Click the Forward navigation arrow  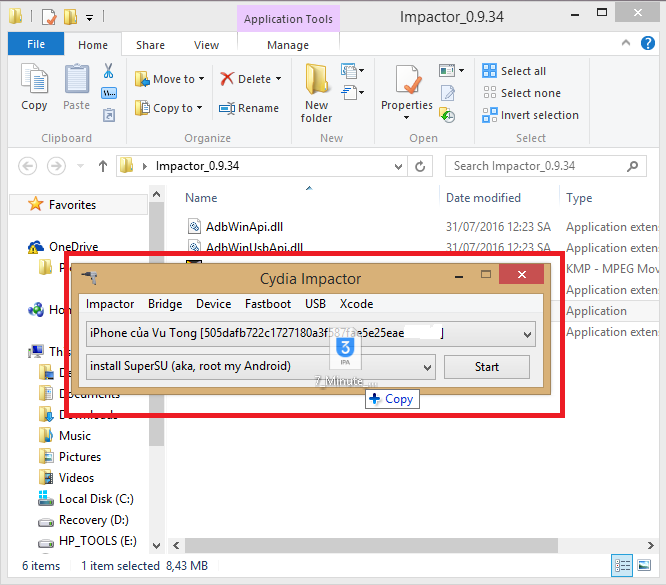[56, 166]
